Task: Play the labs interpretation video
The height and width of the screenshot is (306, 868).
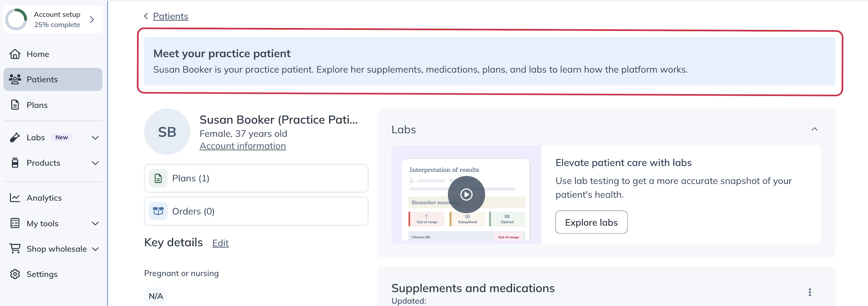Action: pos(466,194)
